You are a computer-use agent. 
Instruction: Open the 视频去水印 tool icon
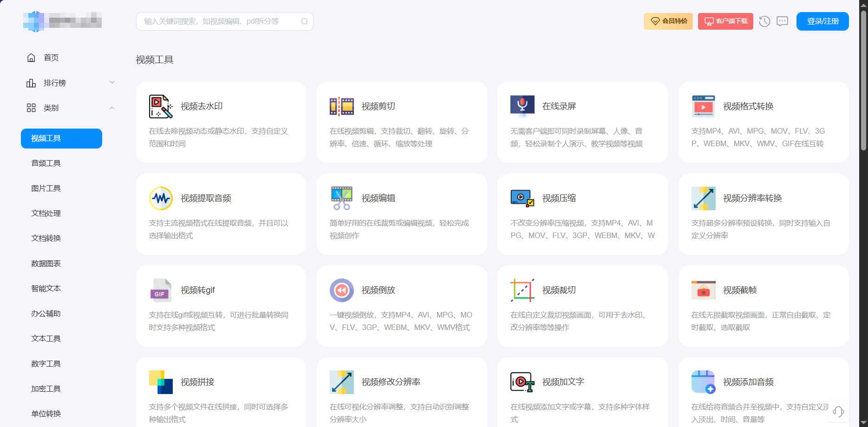click(x=161, y=106)
